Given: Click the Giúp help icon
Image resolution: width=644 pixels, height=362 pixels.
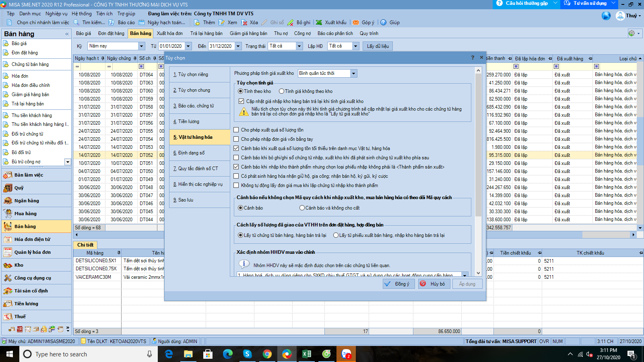Looking at the screenshot, I should click(384, 23).
